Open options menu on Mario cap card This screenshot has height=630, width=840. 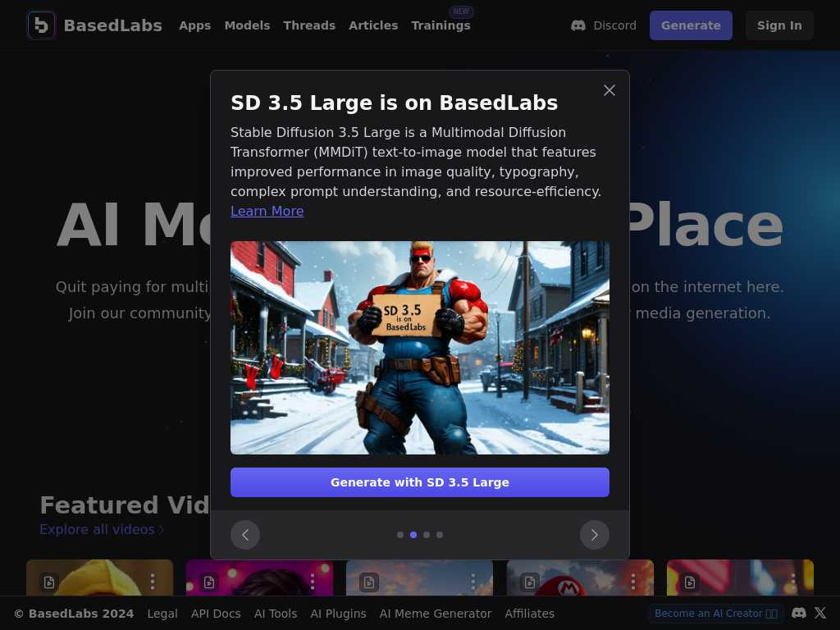[633, 582]
